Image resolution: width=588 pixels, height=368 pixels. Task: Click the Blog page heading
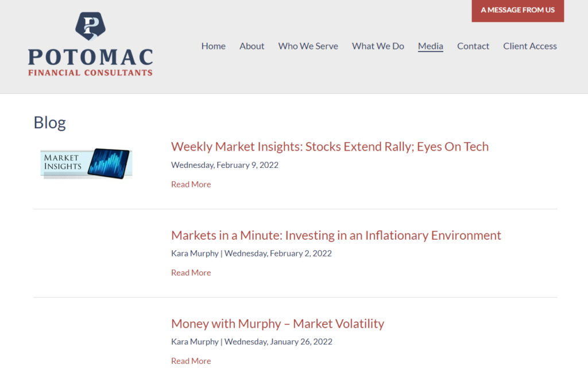coord(50,122)
